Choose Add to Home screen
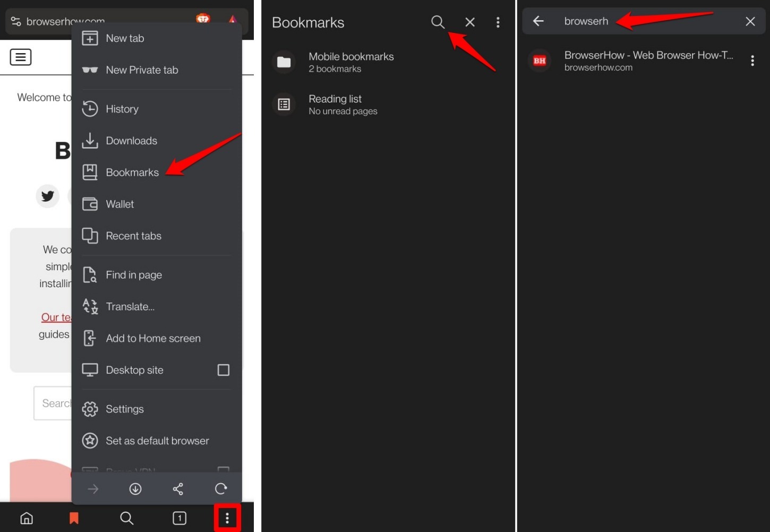The width and height of the screenshot is (770, 532). 157,339
